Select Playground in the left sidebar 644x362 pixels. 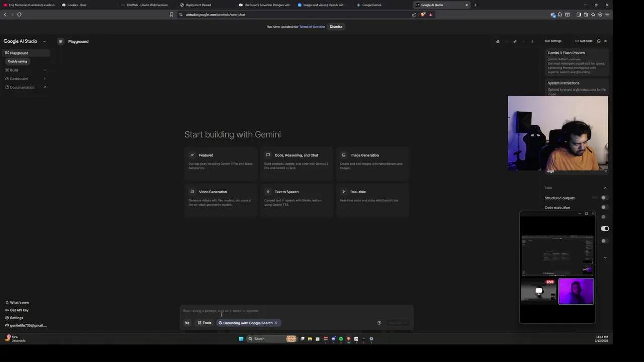pos(25,53)
